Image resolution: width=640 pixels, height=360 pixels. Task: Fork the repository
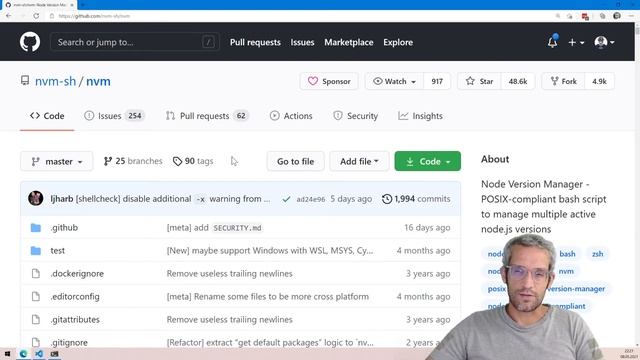(x=563, y=81)
